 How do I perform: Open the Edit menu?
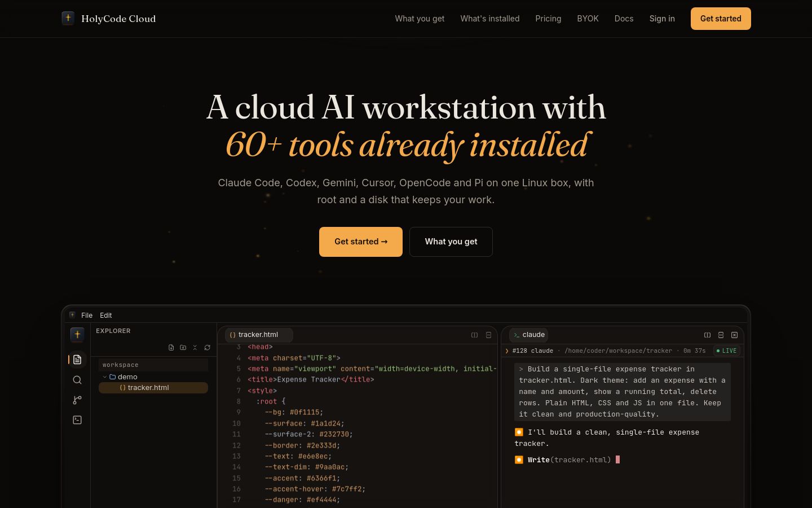pos(106,315)
